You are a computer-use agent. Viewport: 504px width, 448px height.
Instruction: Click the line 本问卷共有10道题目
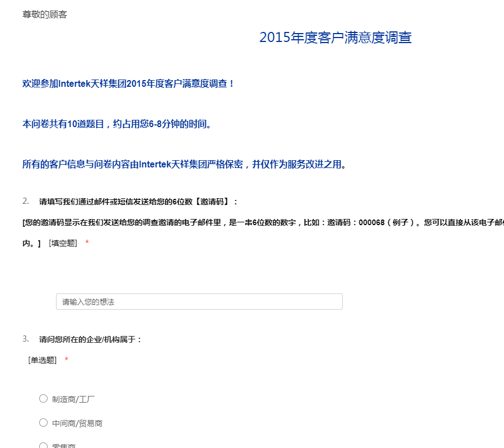click(118, 124)
